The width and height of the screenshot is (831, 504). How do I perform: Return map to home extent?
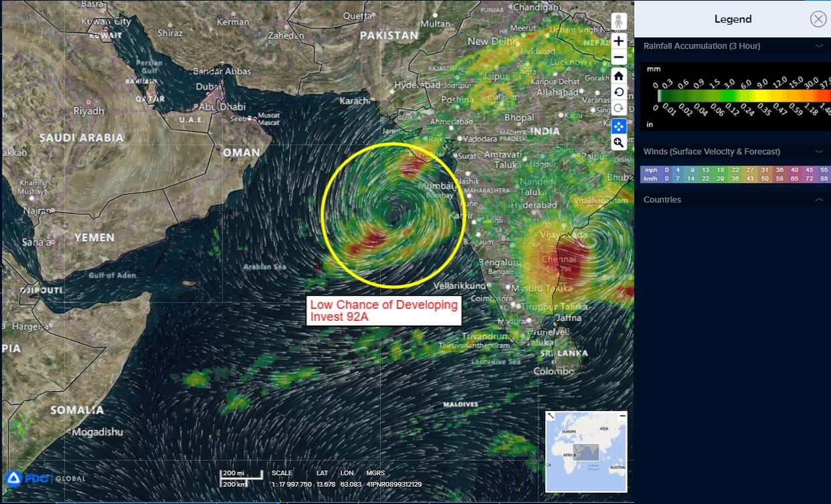pyautogui.click(x=619, y=76)
